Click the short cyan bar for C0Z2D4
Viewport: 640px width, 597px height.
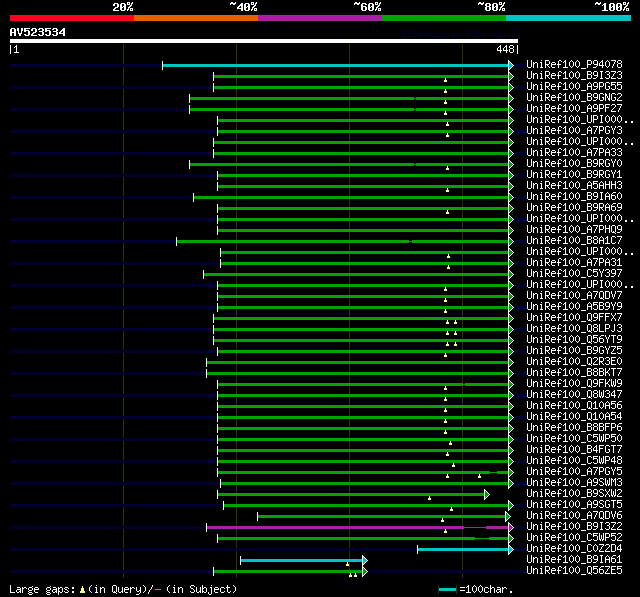(x=463, y=549)
